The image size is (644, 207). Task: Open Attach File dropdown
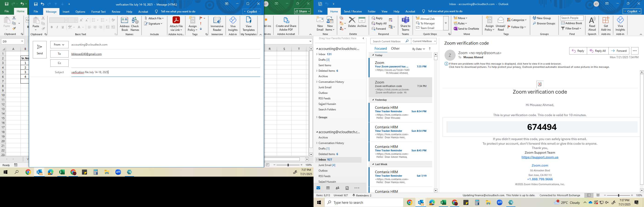(x=154, y=18)
